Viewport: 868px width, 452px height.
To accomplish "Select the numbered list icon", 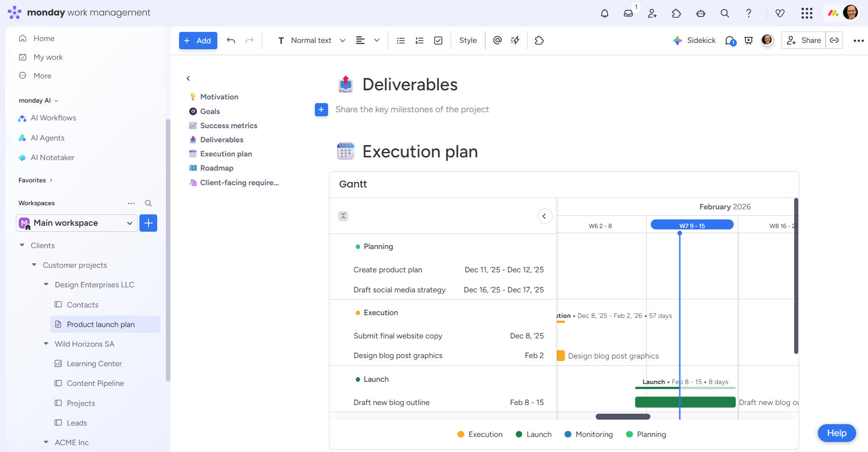I will click(x=419, y=40).
